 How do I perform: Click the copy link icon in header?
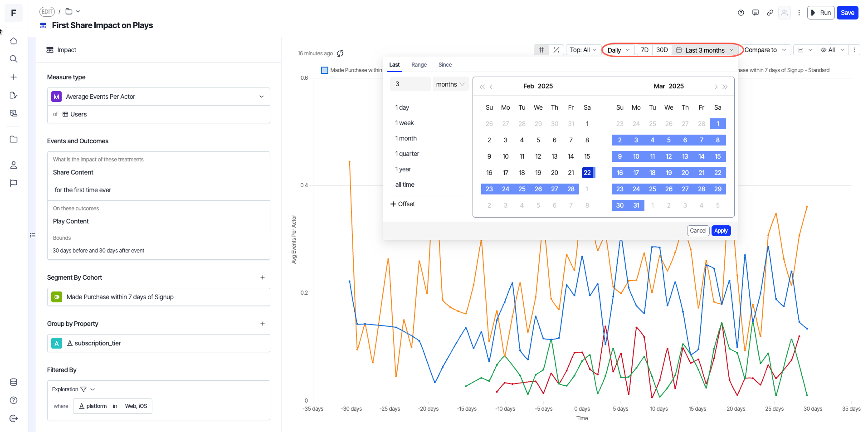point(770,13)
